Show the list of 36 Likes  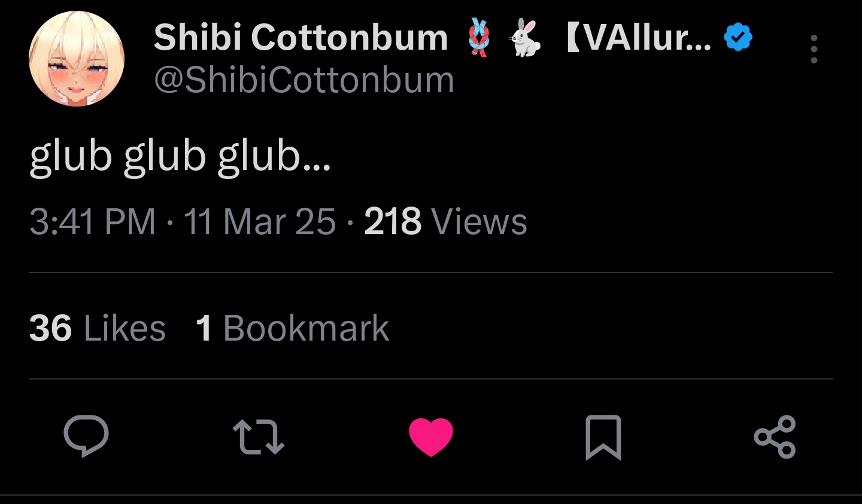(97, 328)
